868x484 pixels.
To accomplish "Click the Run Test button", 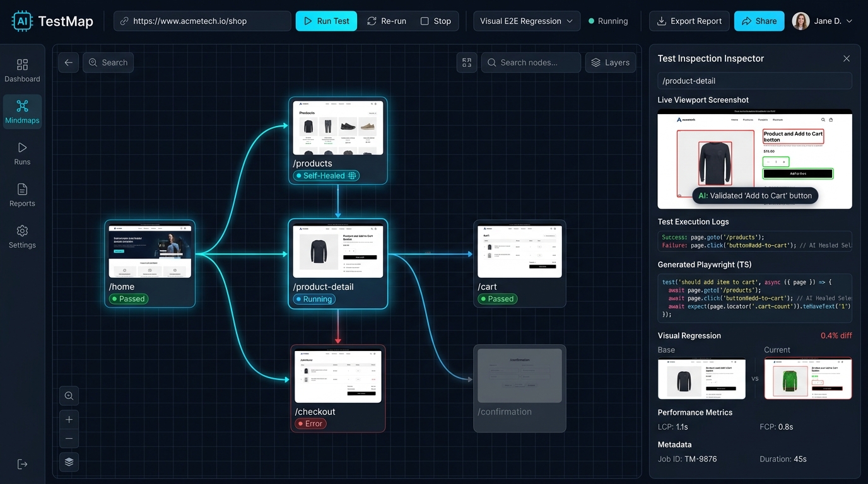I will coord(326,21).
